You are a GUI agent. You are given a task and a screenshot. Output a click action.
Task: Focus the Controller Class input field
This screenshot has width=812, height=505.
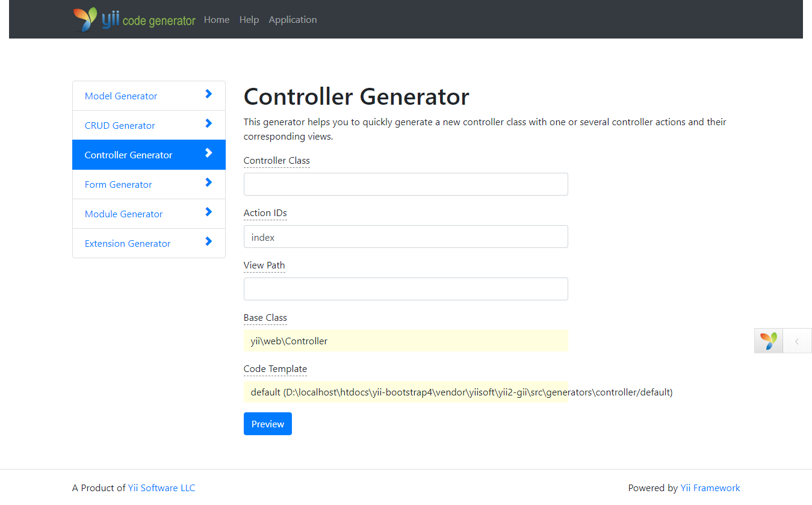[x=406, y=184]
